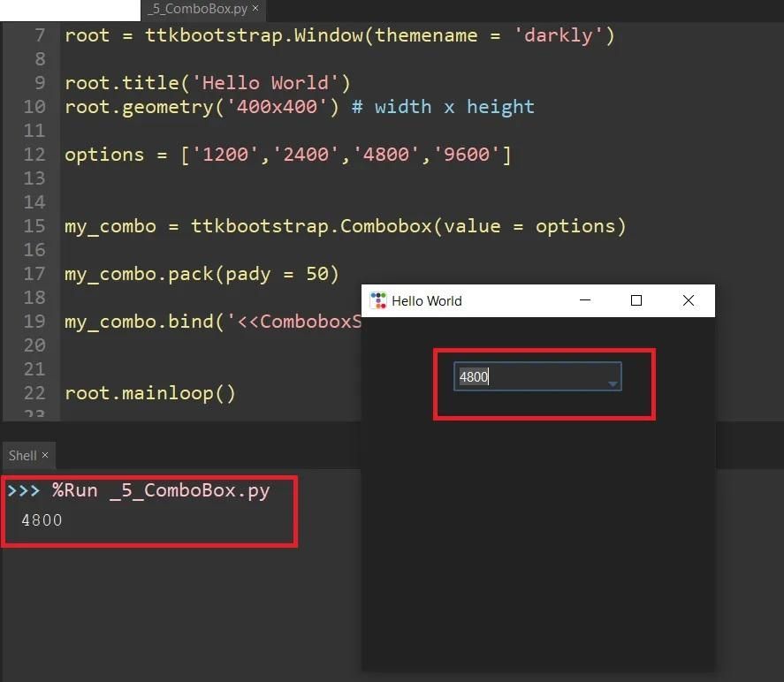Viewport: 784px width, 682px height.
Task: Close the _5_ComboBox.py editor tab
Action: click(255, 9)
